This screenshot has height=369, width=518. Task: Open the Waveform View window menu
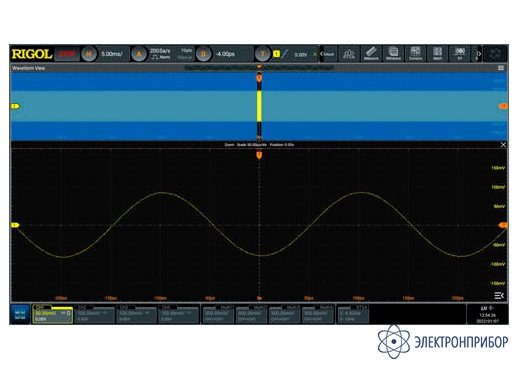pyautogui.click(x=501, y=68)
